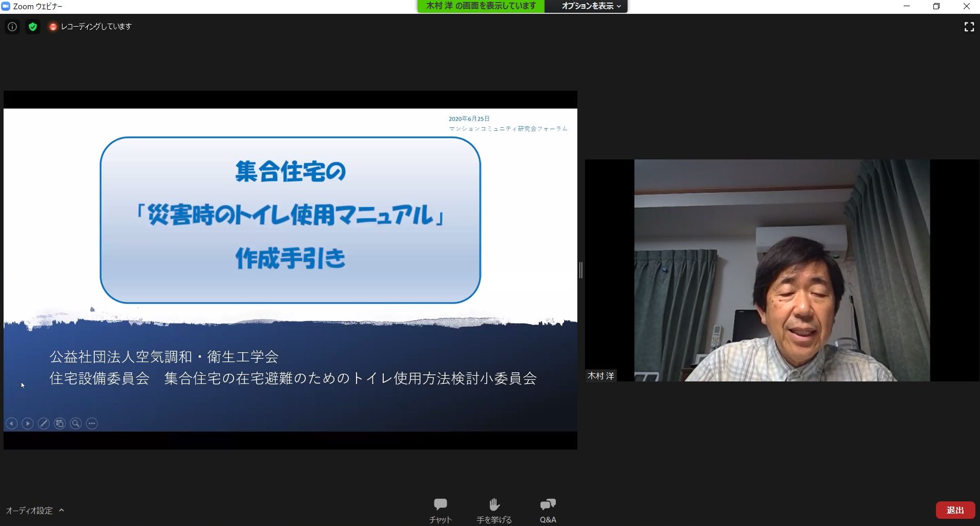Click the オーディオ設定 audio settings label
The height and width of the screenshot is (526, 980).
click(x=29, y=511)
